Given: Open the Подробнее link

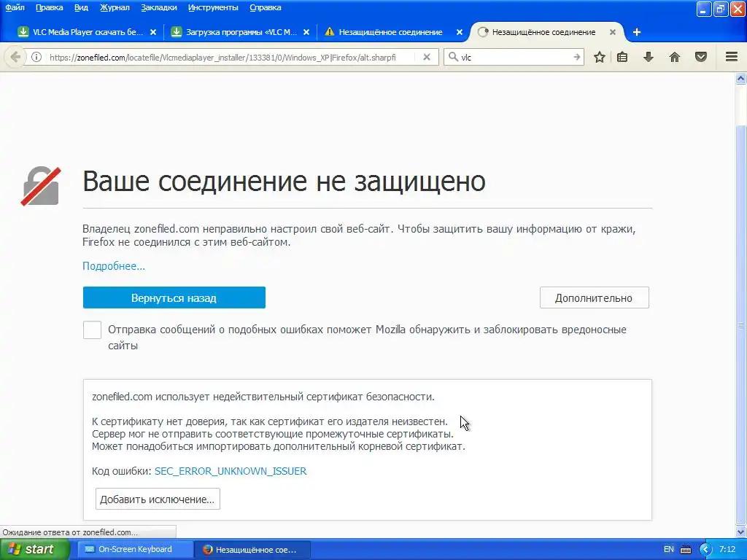Looking at the screenshot, I should point(114,265).
